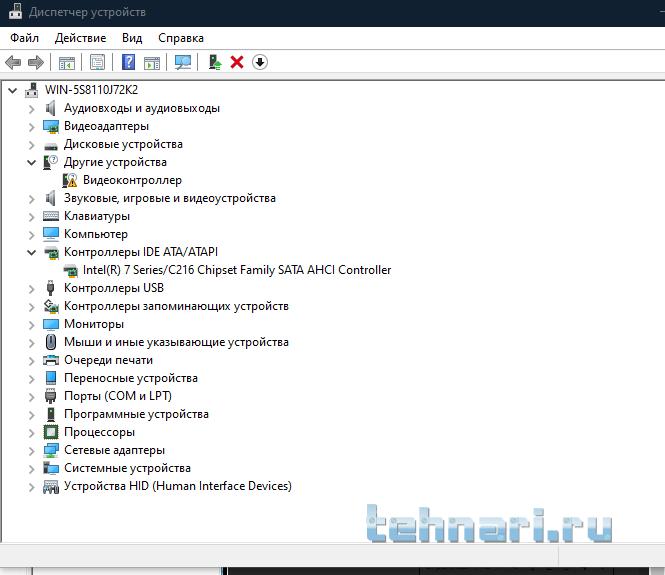Select Мыши и иные указывающие устройства label
Viewport: 665px width, 575px height.
tap(176, 342)
